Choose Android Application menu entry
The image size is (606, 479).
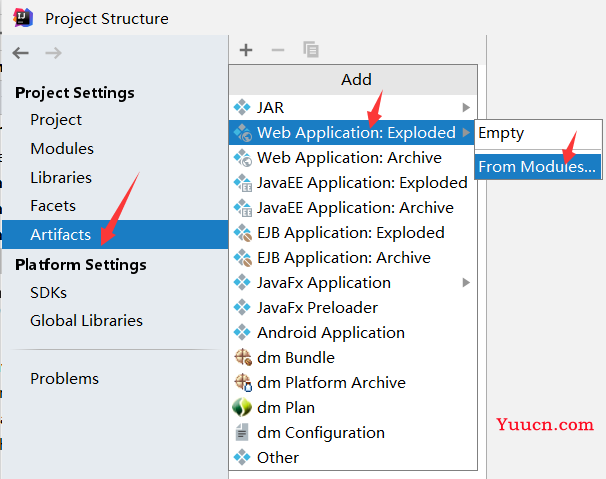[x=353, y=333]
